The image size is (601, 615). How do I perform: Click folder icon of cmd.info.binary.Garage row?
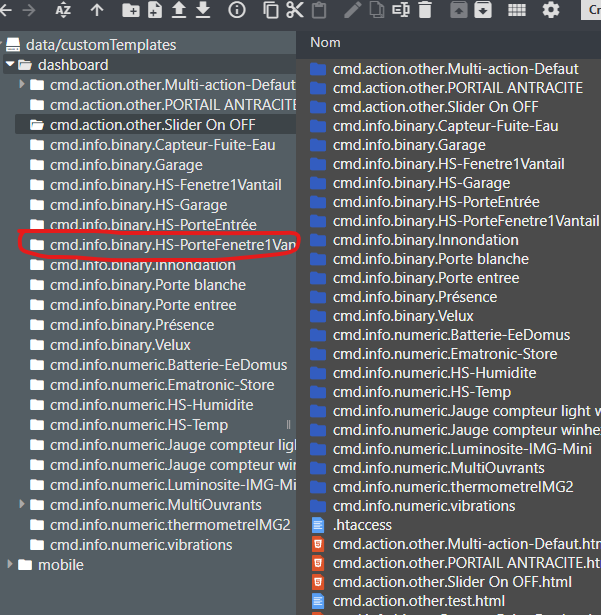[318, 145]
